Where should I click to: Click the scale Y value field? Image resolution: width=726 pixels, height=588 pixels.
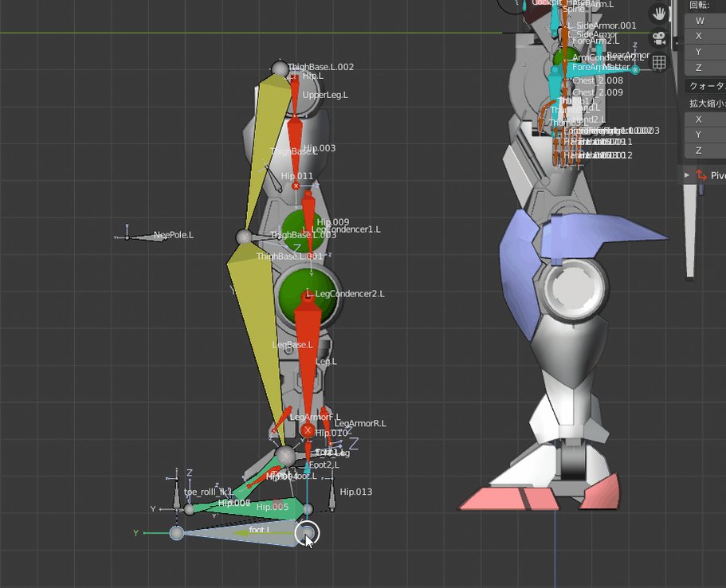[x=705, y=135]
